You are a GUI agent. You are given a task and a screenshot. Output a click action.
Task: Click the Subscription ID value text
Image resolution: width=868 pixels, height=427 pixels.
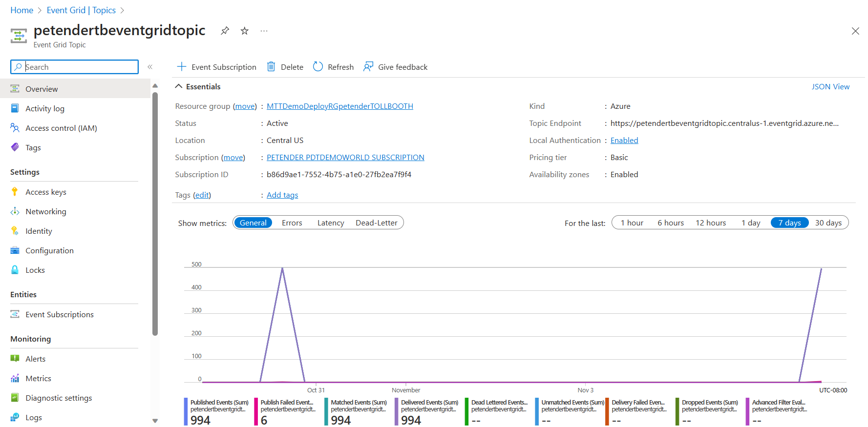click(x=339, y=174)
